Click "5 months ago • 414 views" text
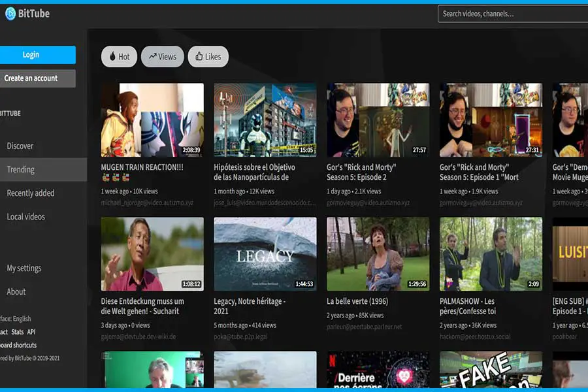The image size is (588, 392). point(245,325)
